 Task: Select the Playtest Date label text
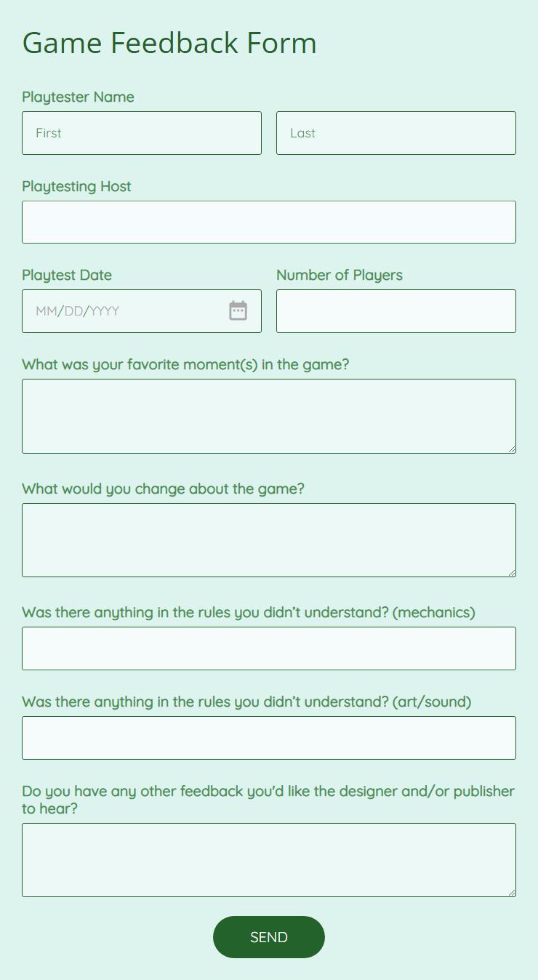pos(67,275)
